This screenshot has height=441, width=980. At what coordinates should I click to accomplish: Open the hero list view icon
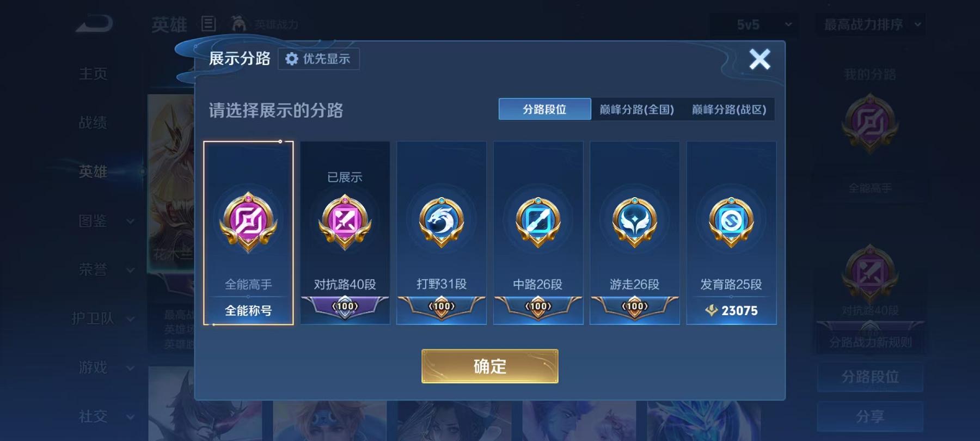pyautogui.click(x=209, y=24)
